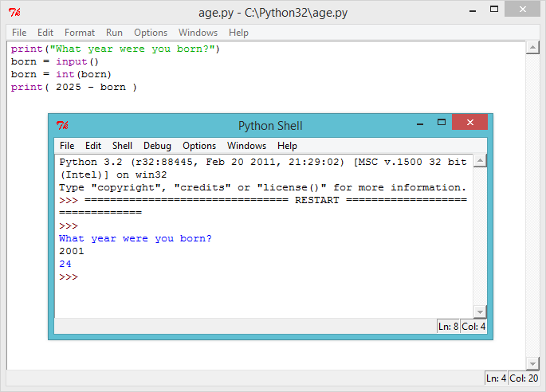This screenshot has height=392, width=546.
Task: Click the Python Shell title bar icon
Action: [62, 126]
